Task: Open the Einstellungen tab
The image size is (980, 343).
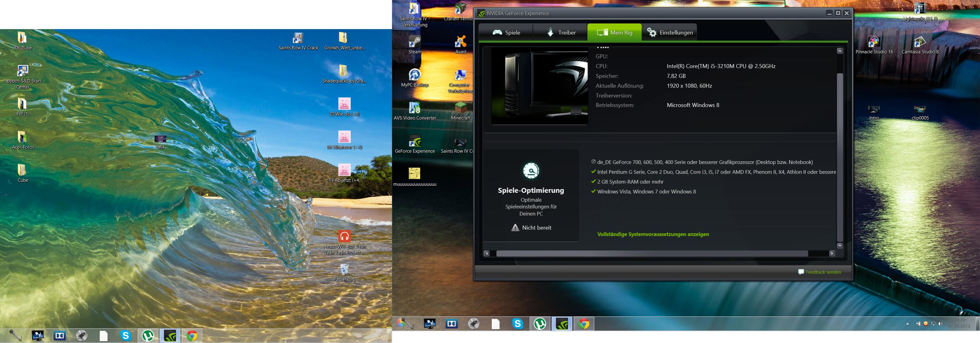Action: pyautogui.click(x=670, y=32)
